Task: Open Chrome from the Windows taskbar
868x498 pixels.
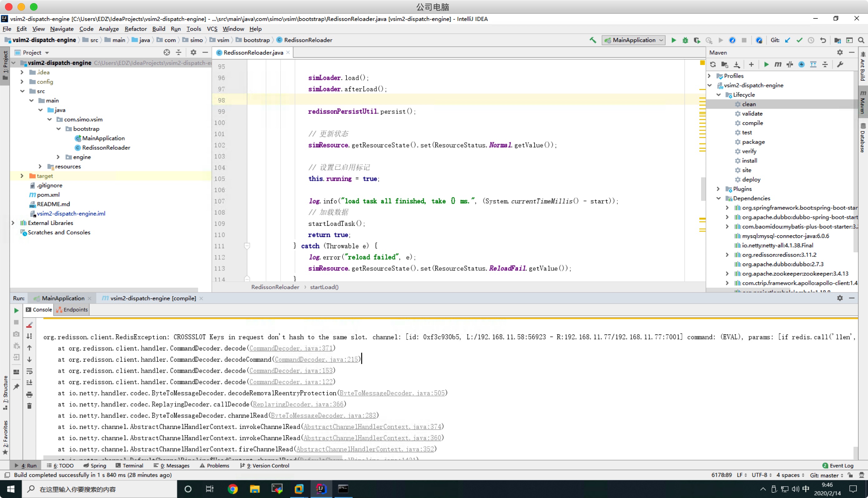Action: [x=232, y=489]
